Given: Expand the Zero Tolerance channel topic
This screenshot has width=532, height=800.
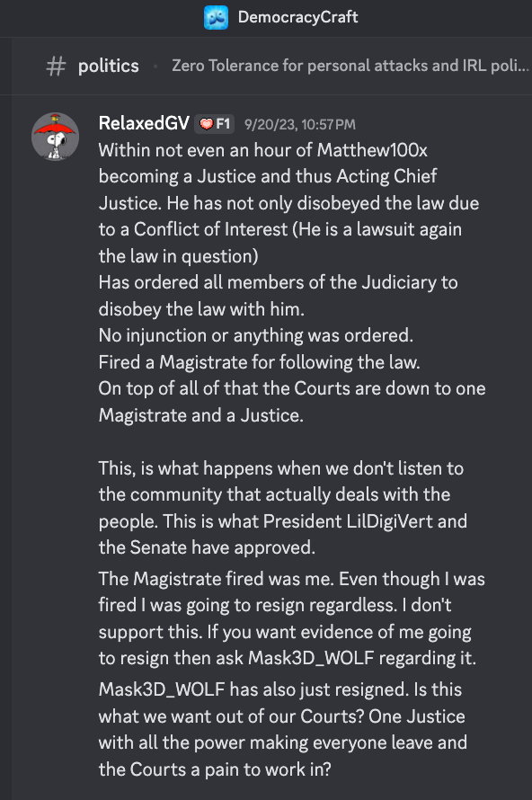Looking at the screenshot, I should [350, 66].
